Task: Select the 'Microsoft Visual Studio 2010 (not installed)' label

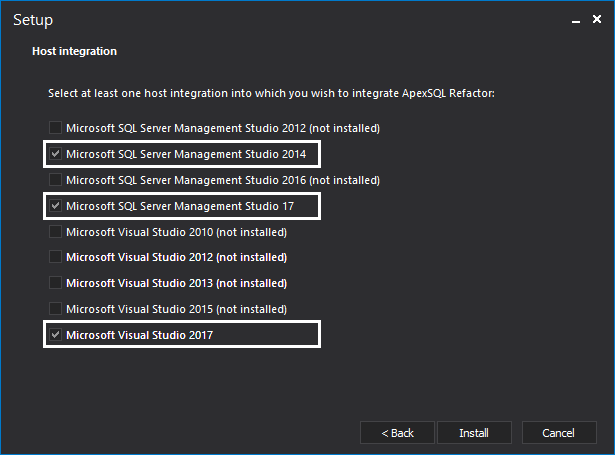Action: tap(176, 232)
